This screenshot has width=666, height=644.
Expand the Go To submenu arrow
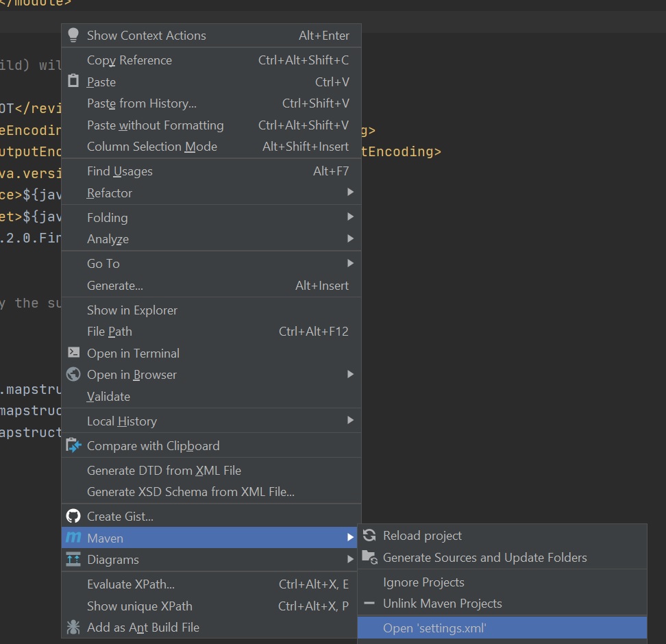(x=350, y=264)
